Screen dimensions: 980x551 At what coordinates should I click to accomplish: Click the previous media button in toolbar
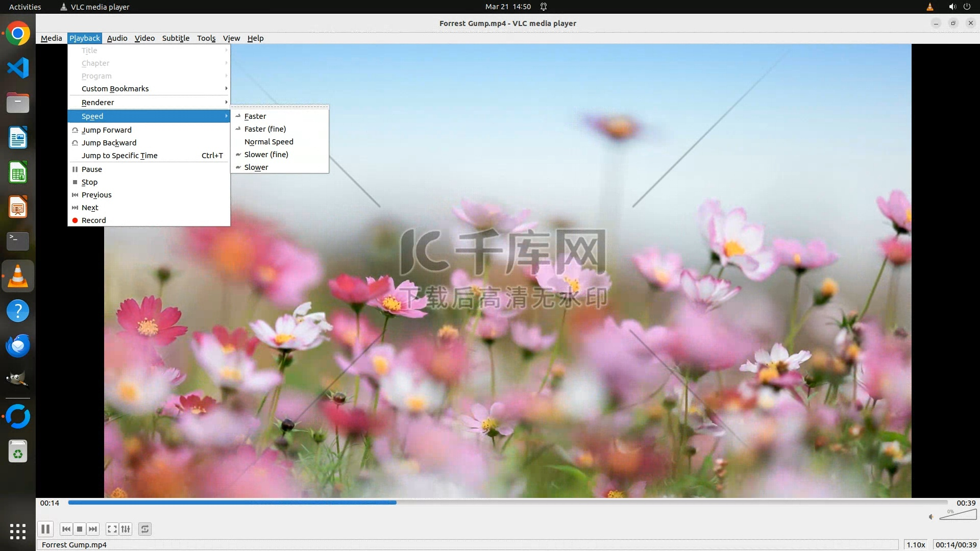pyautogui.click(x=66, y=529)
